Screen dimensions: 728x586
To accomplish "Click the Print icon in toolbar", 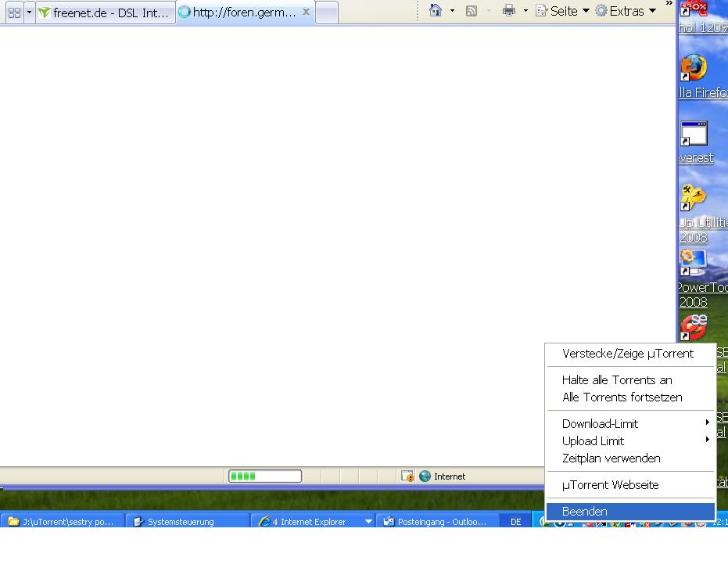I will click(509, 11).
